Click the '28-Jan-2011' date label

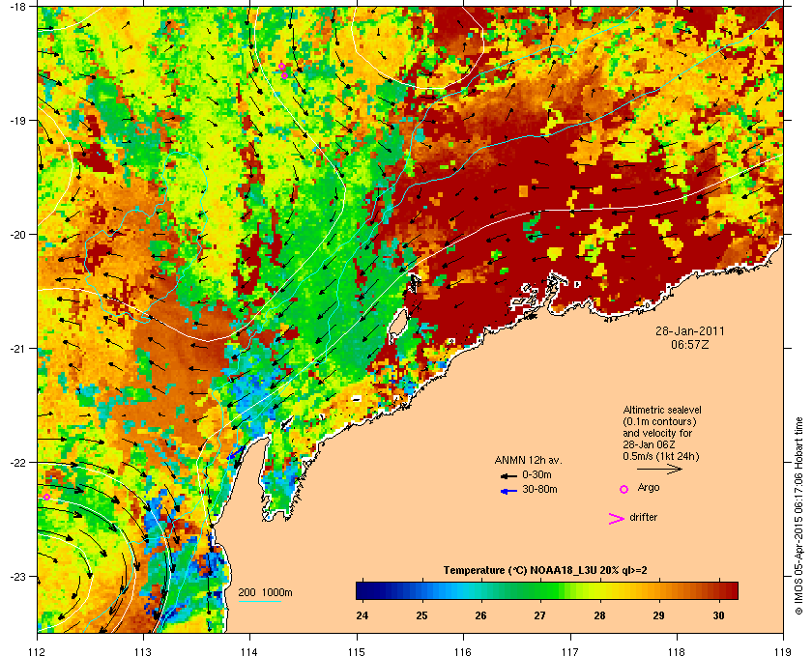(690, 330)
